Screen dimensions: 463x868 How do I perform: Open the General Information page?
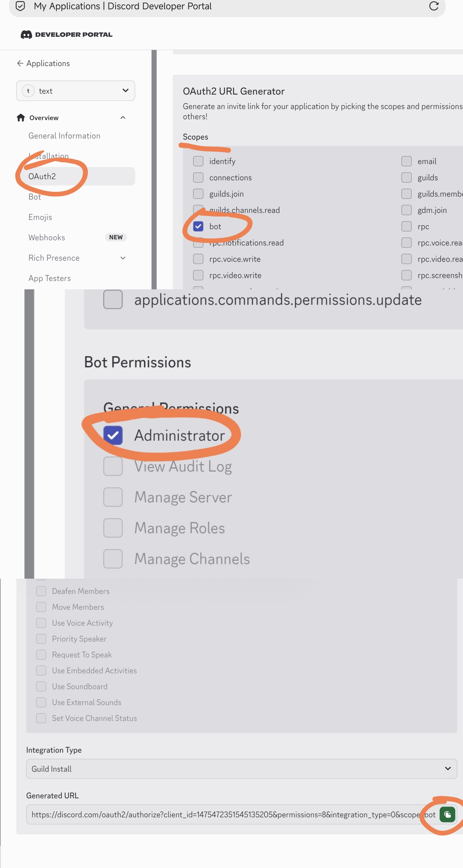[64, 136]
